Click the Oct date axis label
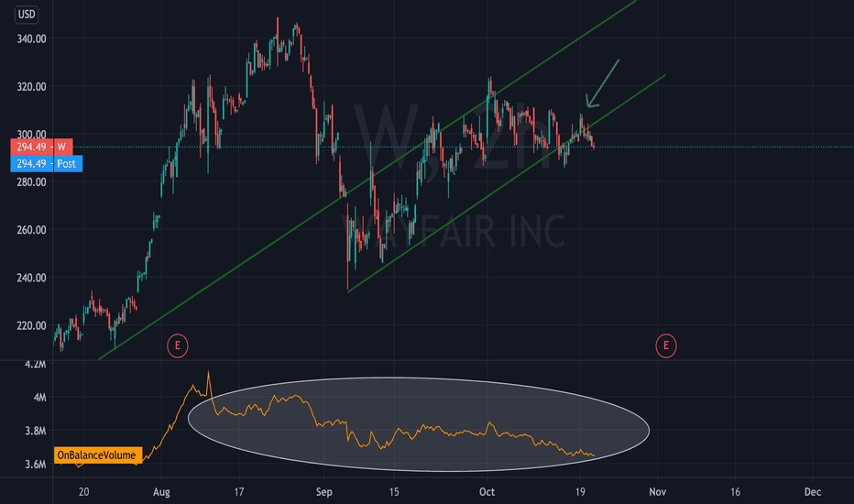The width and height of the screenshot is (854, 504). pyautogui.click(x=487, y=492)
